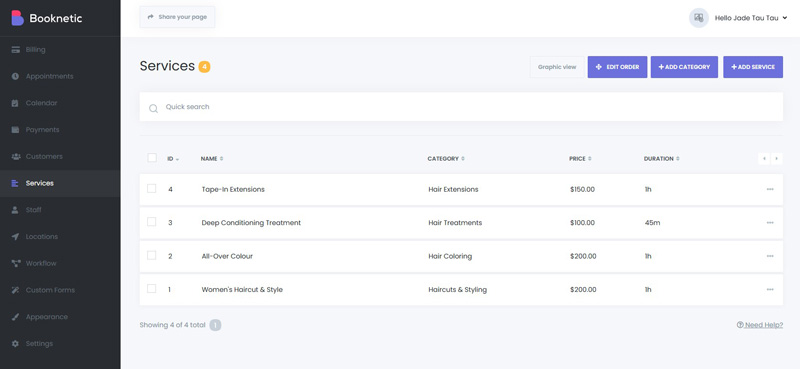Click the Settings gear icon in sidebar
Image resolution: width=800 pixels, height=369 pixels.
[15, 343]
